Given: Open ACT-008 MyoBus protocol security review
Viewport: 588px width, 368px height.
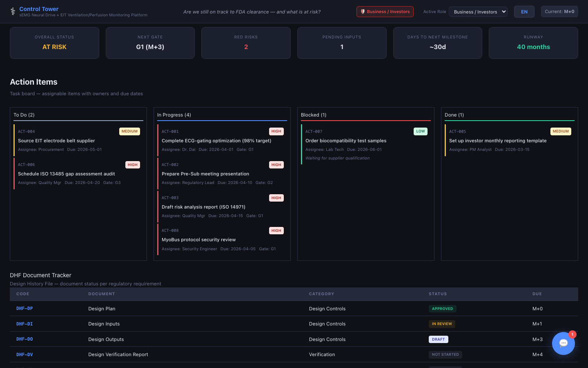Looking at the screenshot, I should click(x=222, y=240).
